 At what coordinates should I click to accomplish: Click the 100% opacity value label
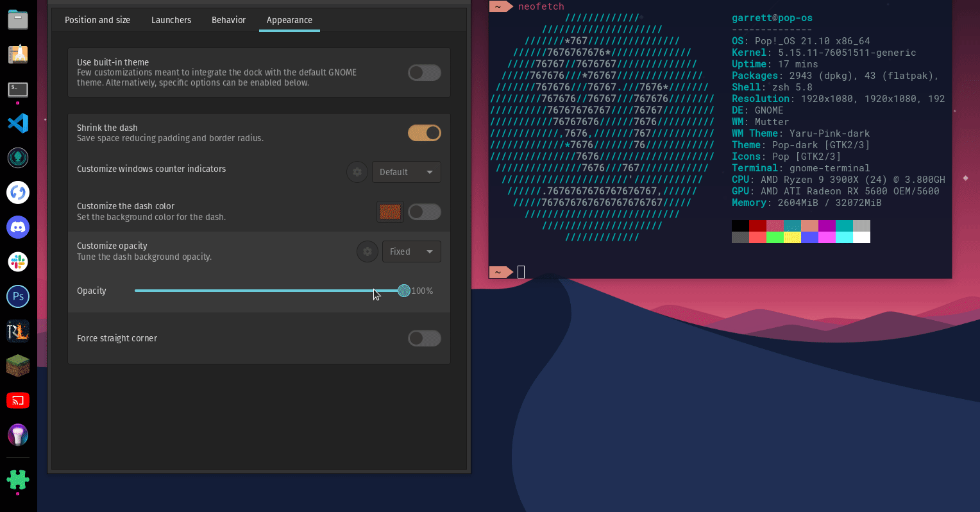(422, 291)
